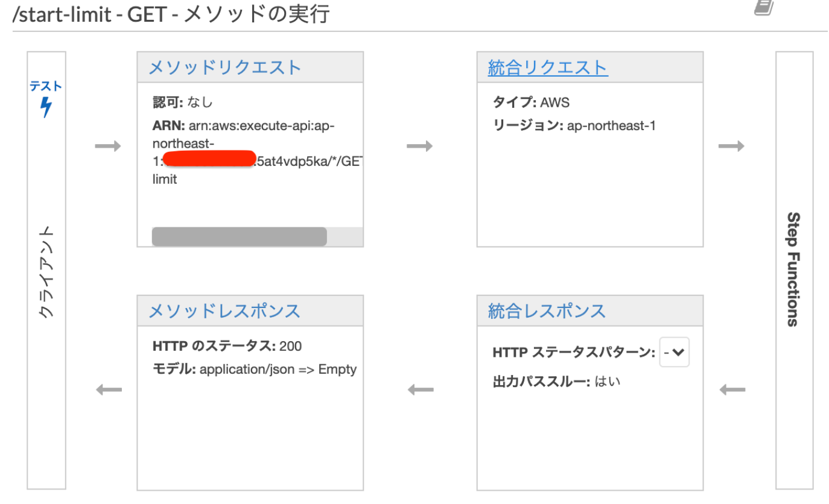Click arrow from client to メソッドリクエスト

click(108, 146)
